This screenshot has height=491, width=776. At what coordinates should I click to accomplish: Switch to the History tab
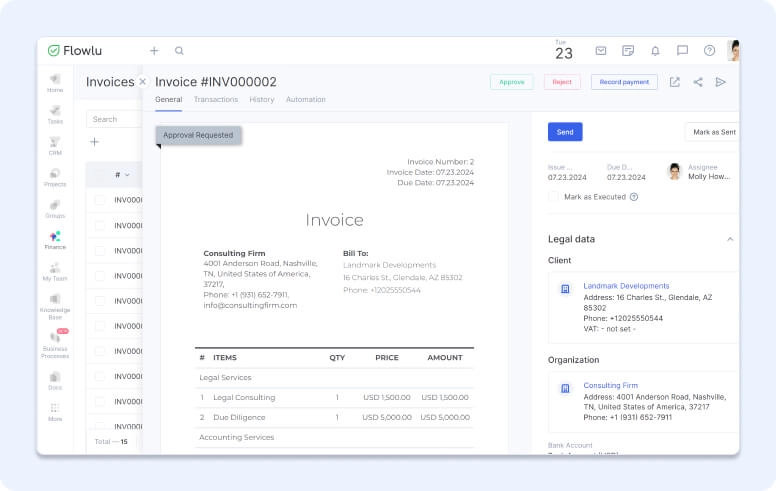(x=262, y=99)
